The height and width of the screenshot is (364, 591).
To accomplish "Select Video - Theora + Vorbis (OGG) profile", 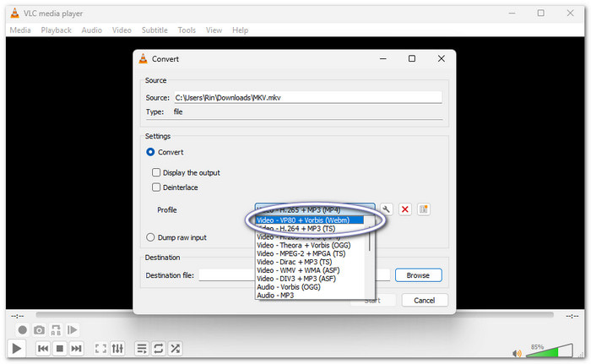I will (x=310, y=245).
